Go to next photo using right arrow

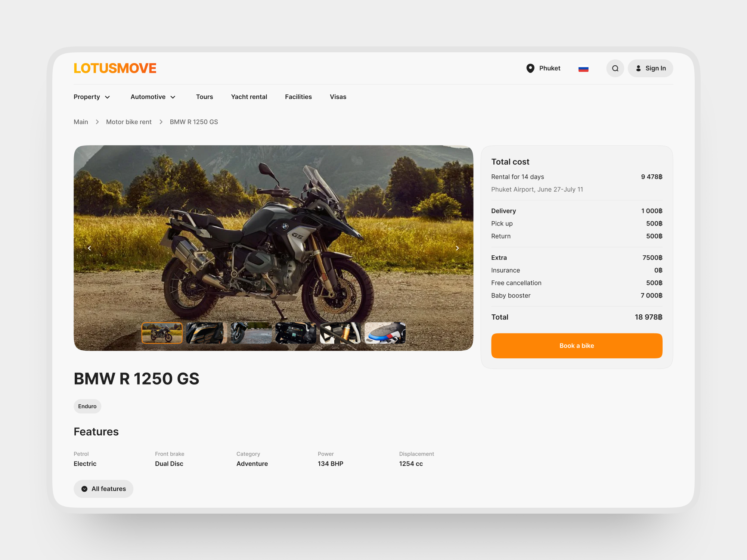(457, 248)
